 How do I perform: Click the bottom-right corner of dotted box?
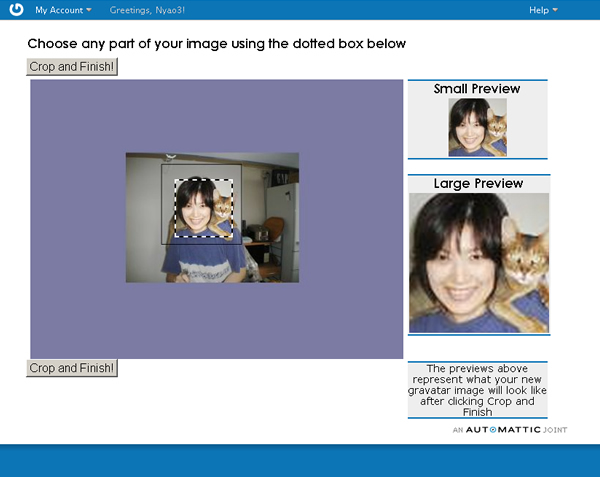pyautogui.click(x=234, y=237)
